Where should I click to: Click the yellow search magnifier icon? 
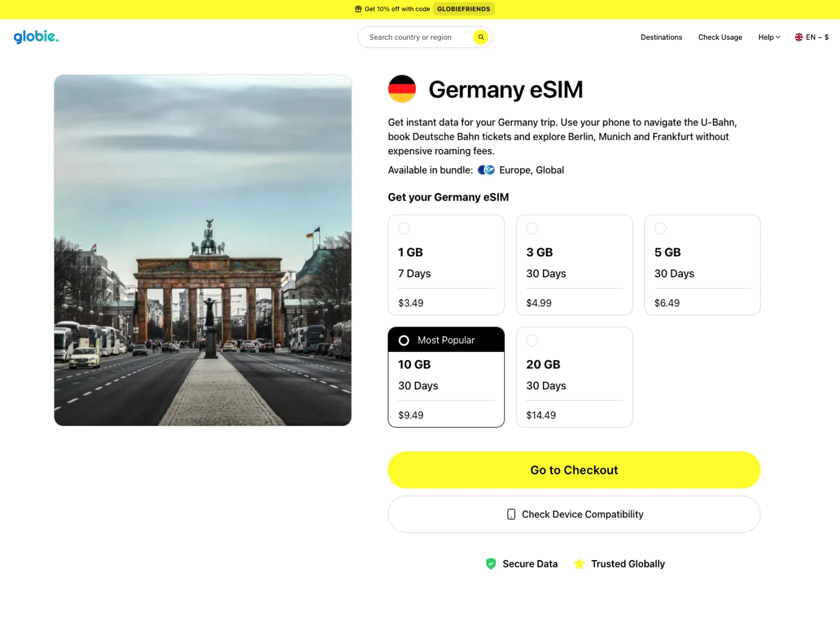[480, 37]
